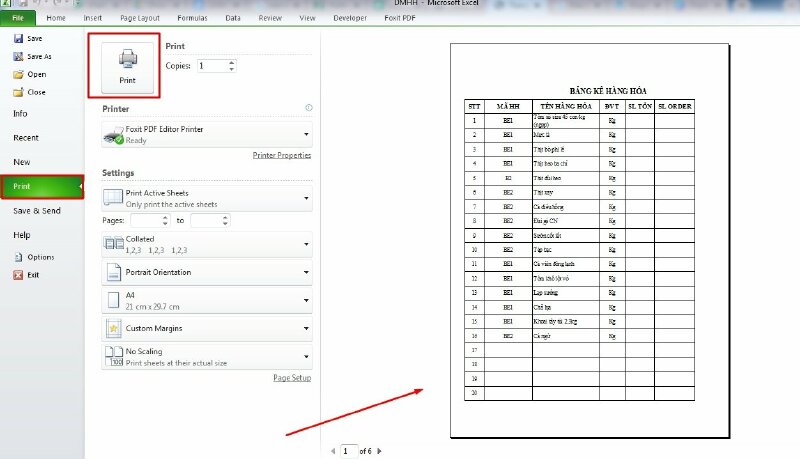The height and width of the screenshot is (459, 800).
Task: Switch to the Data tab
Action: (233, 18)
